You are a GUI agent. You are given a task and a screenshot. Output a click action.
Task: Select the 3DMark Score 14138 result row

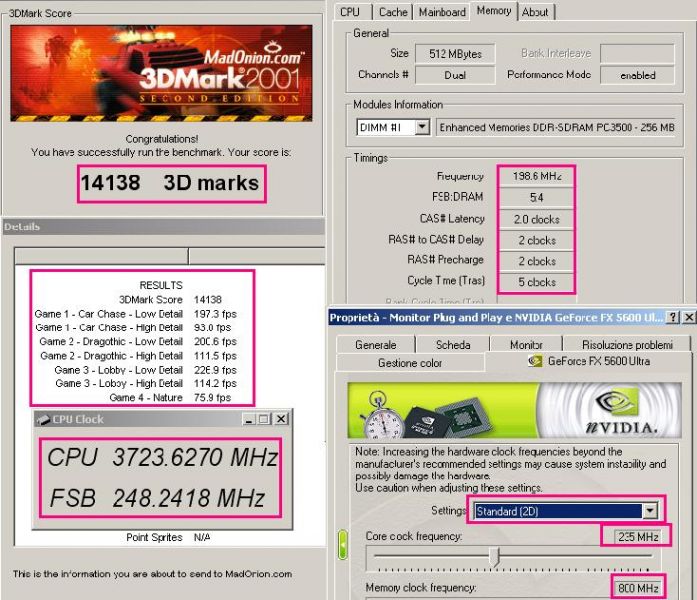(170, 300)
